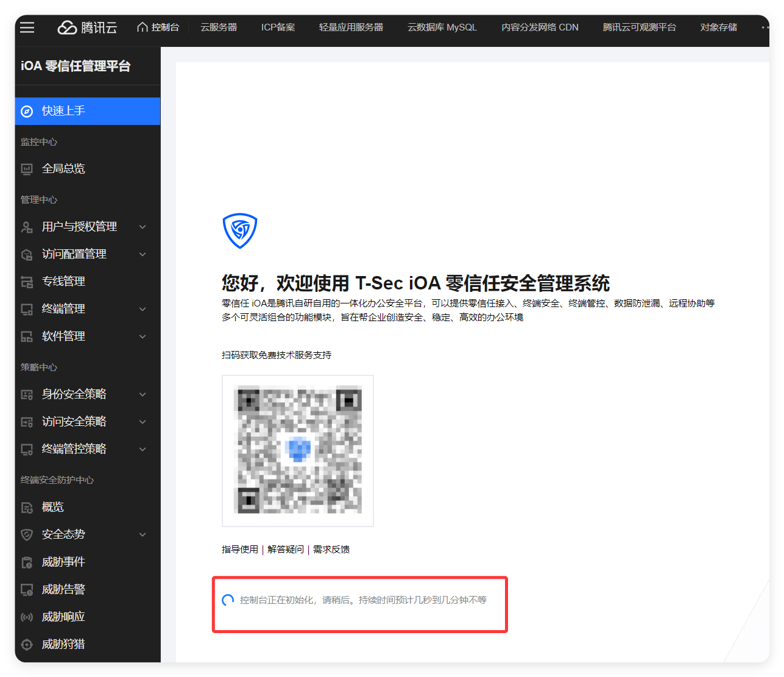
Task: Click the Tencent Cloud logo
Action: 87,27
